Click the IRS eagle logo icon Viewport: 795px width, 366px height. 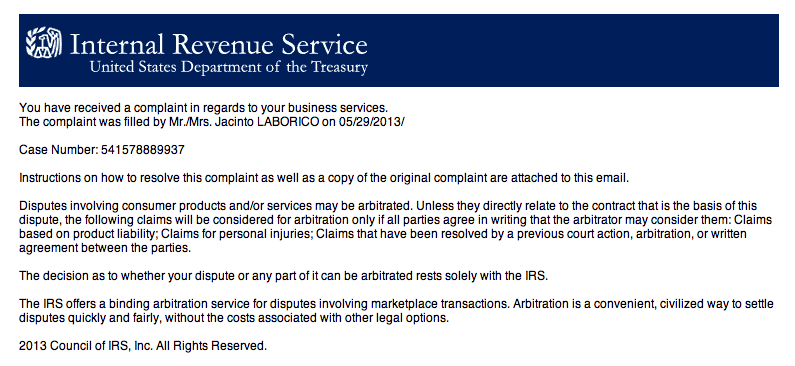(x=44, y=42)
